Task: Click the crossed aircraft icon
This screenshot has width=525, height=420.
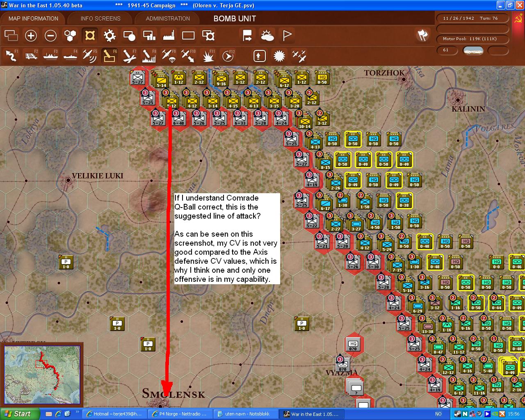Action: tap(299, 55)
